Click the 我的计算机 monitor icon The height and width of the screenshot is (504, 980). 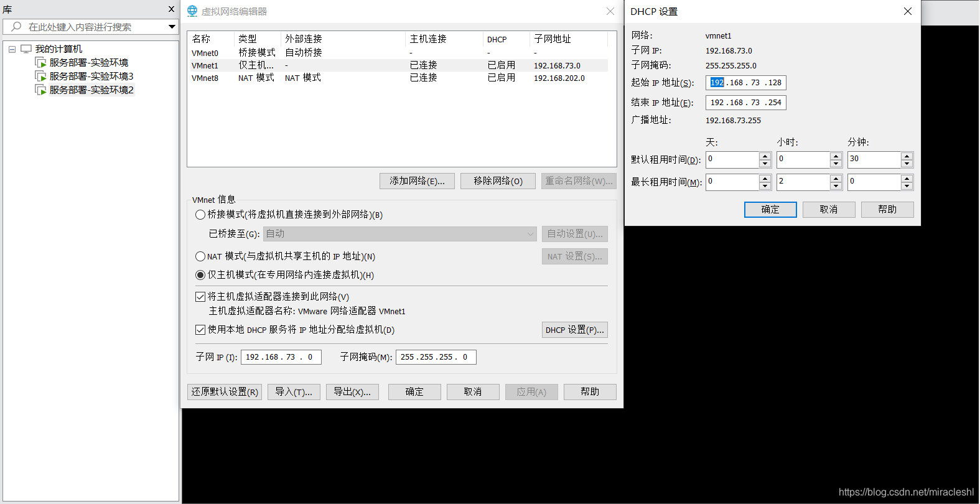point(26,49)
